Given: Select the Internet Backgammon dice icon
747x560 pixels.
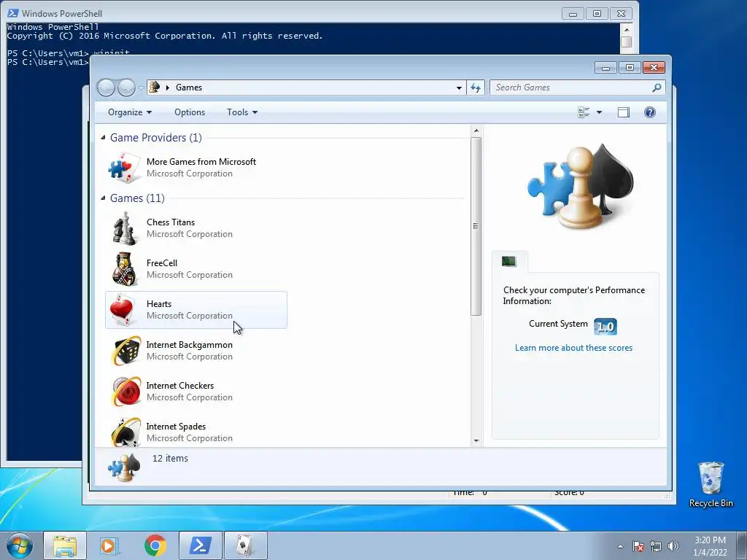Looking at the screenshot, I should 126,351.
